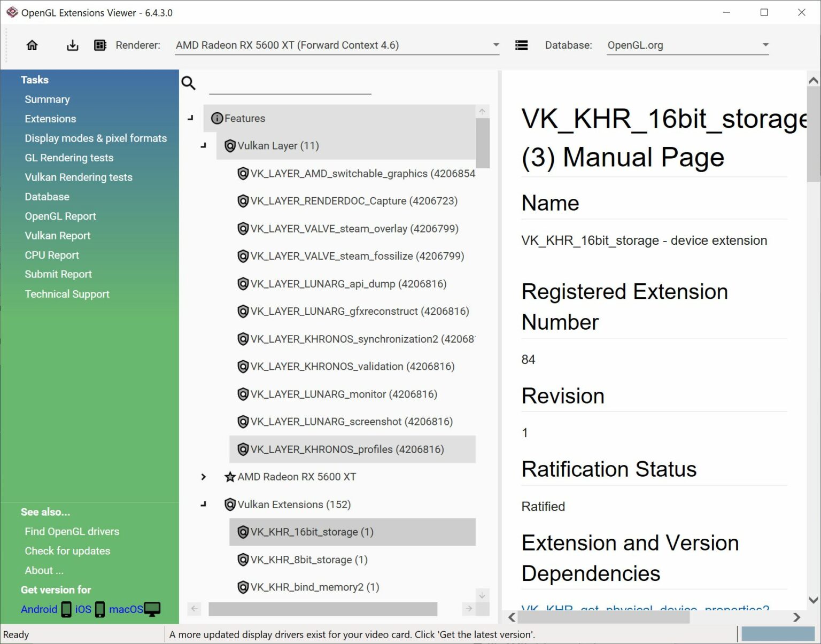The image size is (821, 644).
Task: Select VK_KHR_16bit_storage (1) row
Action: pos(352,532)
